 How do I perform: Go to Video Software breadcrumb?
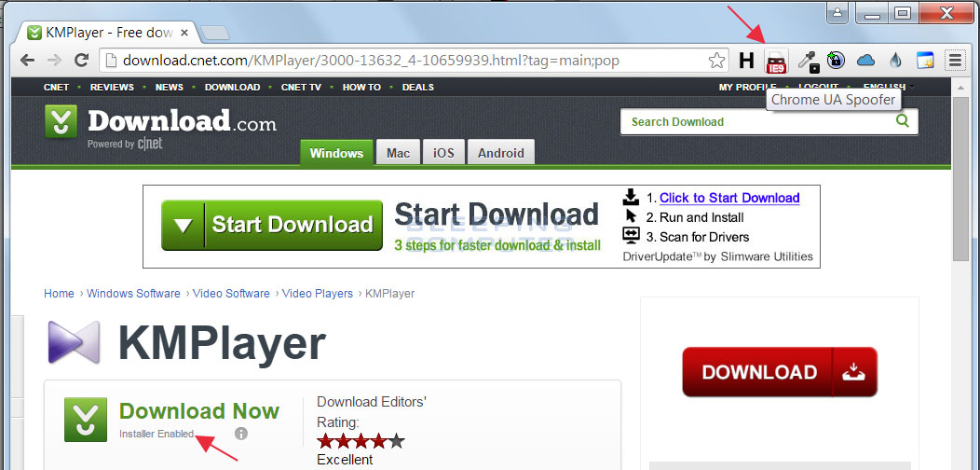coord(231,294)
